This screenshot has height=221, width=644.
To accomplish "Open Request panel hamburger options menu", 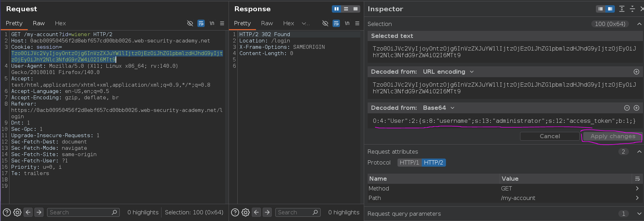I will pos(222,23).
